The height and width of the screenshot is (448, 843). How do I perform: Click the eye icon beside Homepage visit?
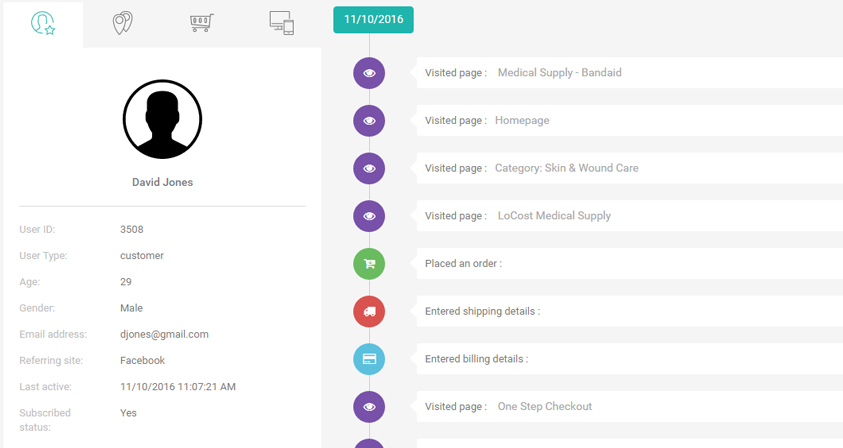click(x=369, y=121)
